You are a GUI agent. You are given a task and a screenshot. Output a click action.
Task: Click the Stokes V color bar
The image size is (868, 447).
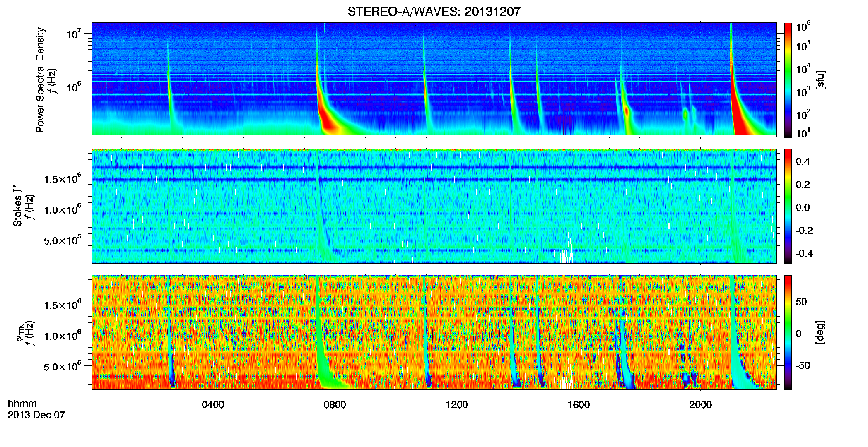788,206
